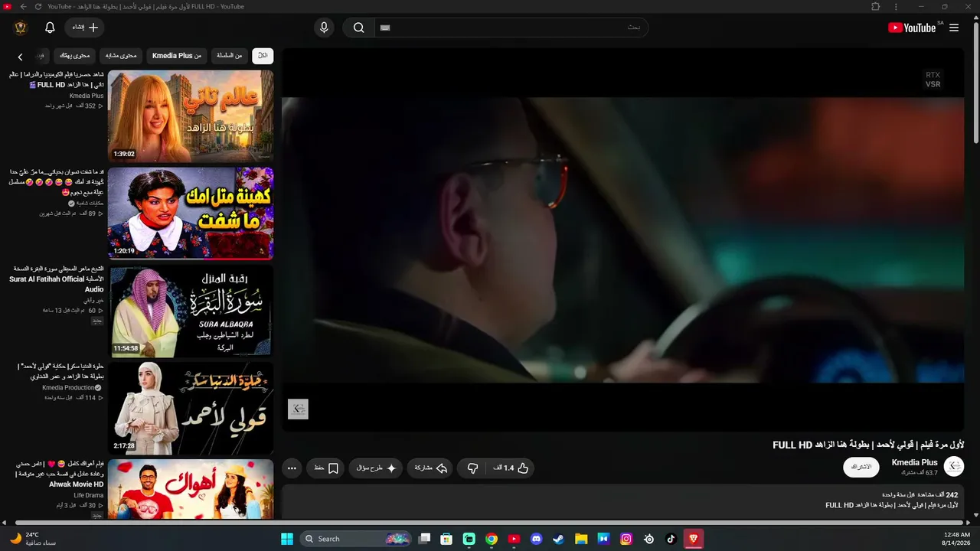980x551 pixels.
Task: Switch to Brave browser on the taskbar
Action: (694, 539)
